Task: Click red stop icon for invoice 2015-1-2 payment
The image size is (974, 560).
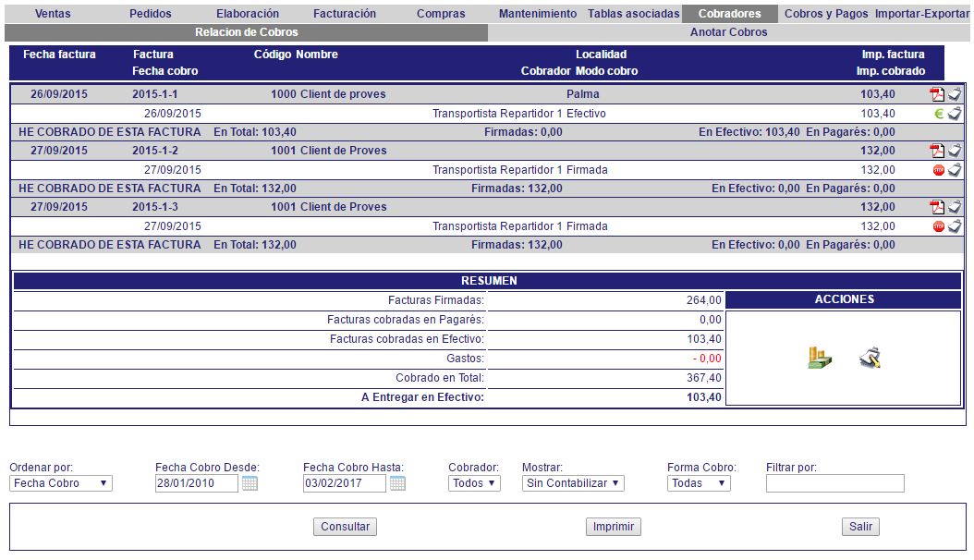Action: [x=939, y=170]
